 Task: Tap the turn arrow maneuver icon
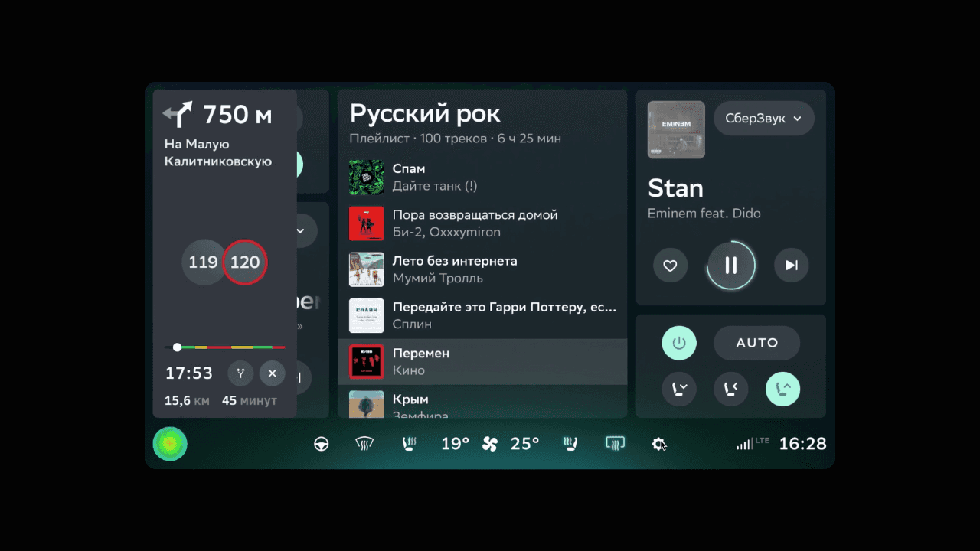[x=178, y=115]
